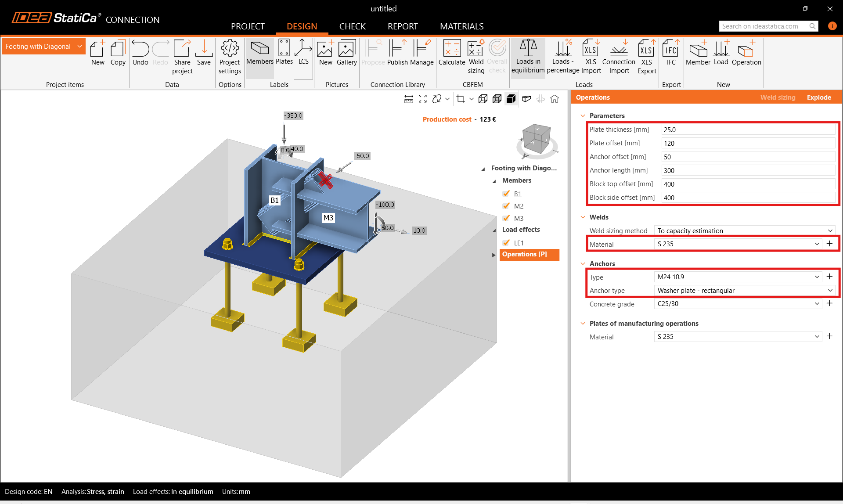Open the MATERIALS tab
This screenshot has width=843, height=504.
click(x=461, y=26)
